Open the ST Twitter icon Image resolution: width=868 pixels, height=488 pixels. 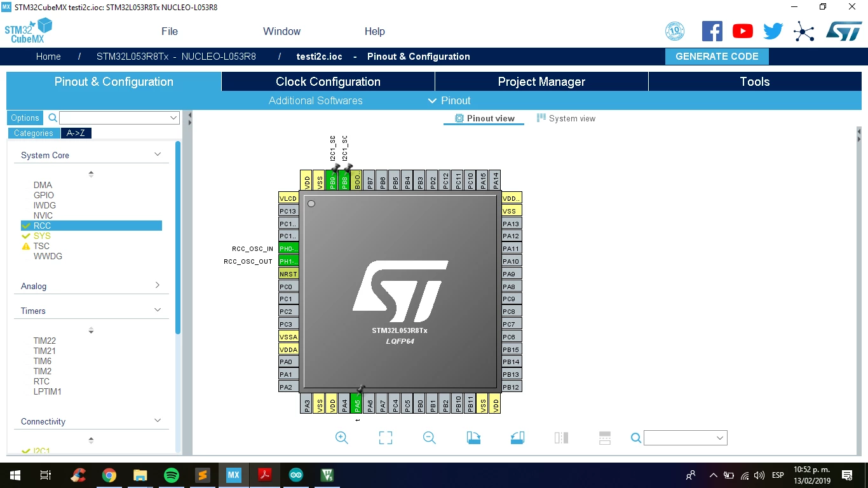click(773, 31)
